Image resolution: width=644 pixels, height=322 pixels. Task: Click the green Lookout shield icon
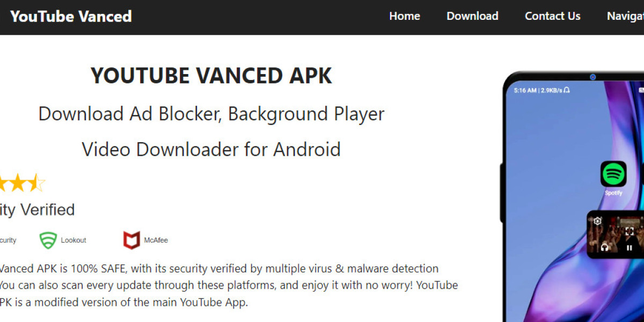pos(48,240)
